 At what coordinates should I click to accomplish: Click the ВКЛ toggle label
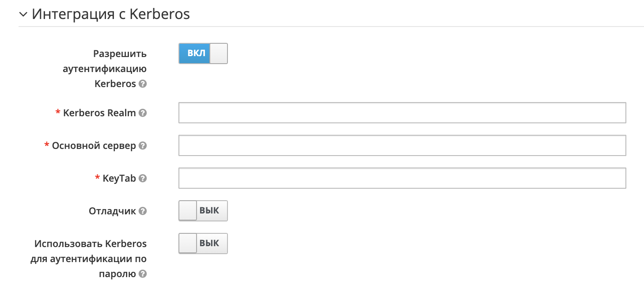pos(194,53)
